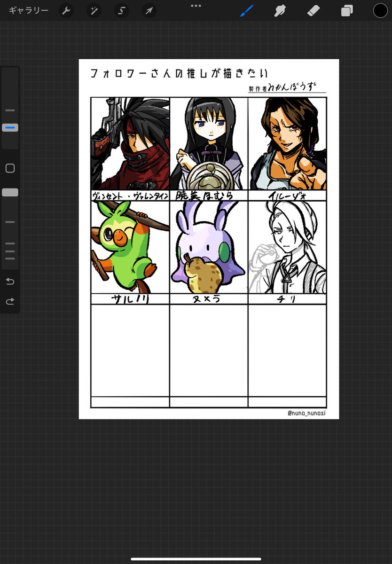Viewport: 392px width, 564px height.
Task: Redo the last action
Action: pyautogui.click(x=10, y=301)
